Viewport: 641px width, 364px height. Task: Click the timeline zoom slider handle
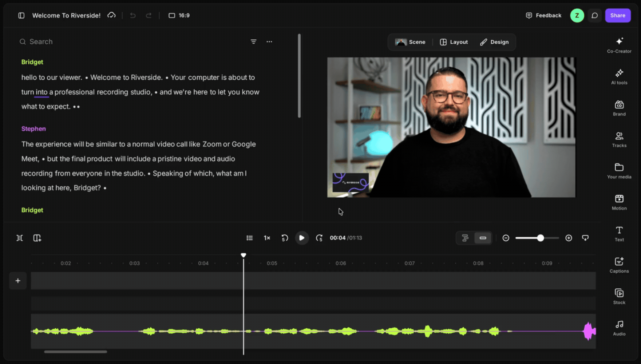point(541,238)
